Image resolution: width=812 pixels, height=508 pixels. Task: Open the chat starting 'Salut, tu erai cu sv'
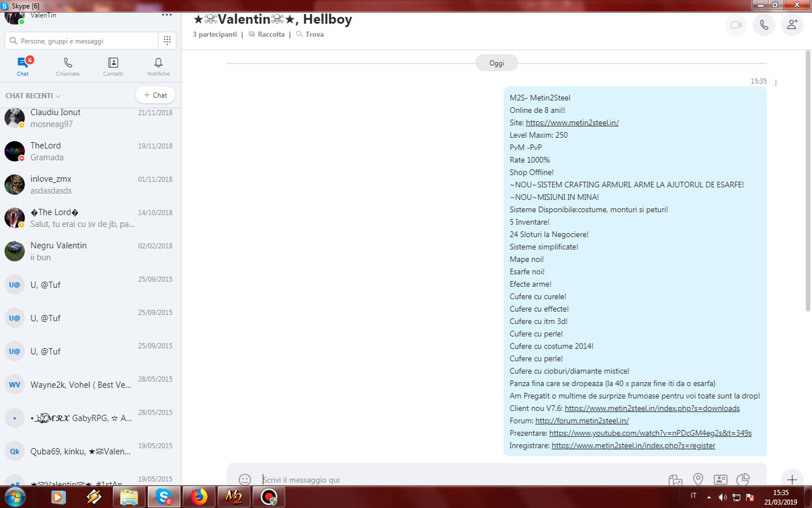pos(90,218)
